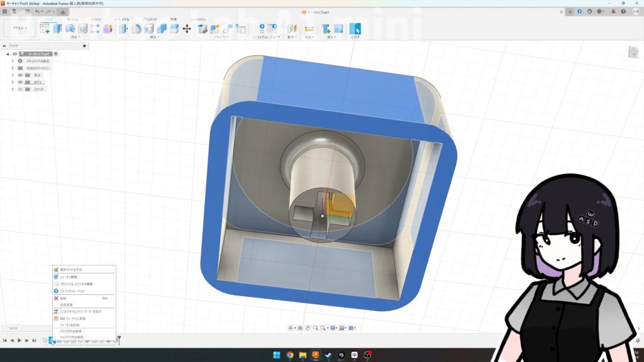Choose フィーチャ編集 from the context menu
The height and width of the screenshot is (362, 644).
coord(69,277)
